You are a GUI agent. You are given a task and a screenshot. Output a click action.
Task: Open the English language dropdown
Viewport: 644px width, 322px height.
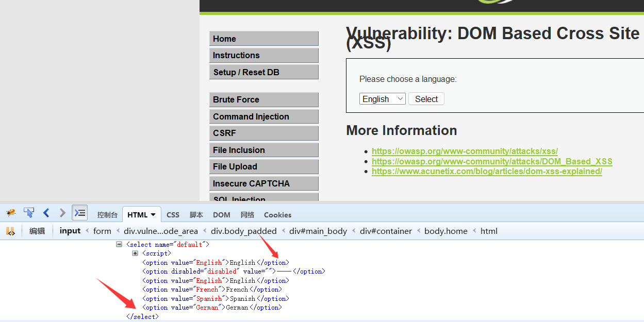click(383, 99)
